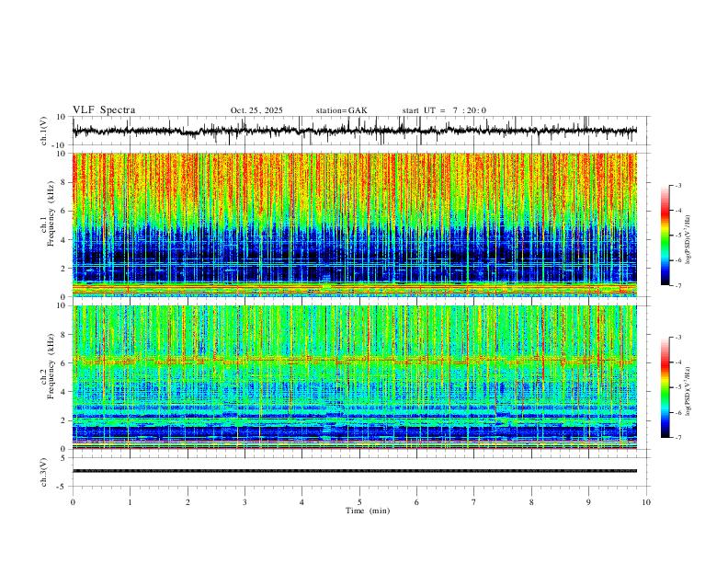This screenshot has width=728, height=563.
Task: Click the "6" kHz tick on ch.1 frequency axis
Action: pos(65,211)
